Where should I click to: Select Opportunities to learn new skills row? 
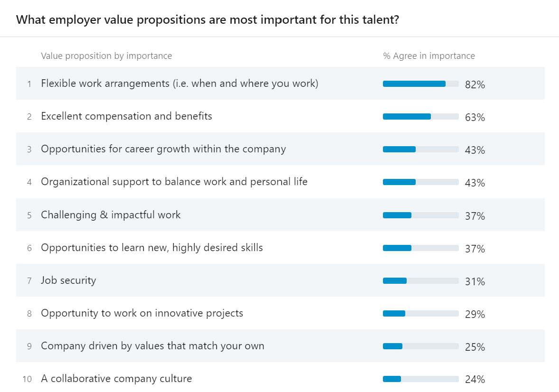[152, 248]
